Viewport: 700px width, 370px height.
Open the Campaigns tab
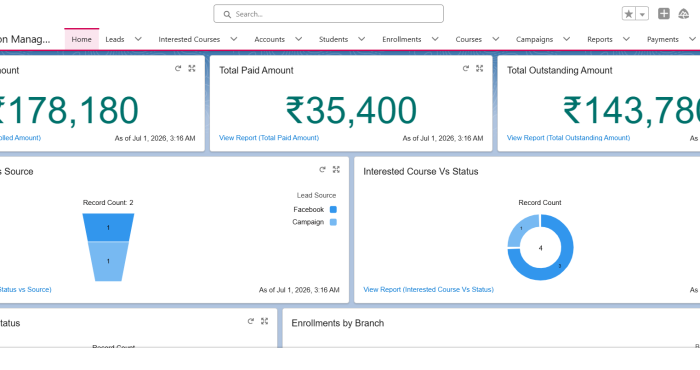tap(534, 39)
